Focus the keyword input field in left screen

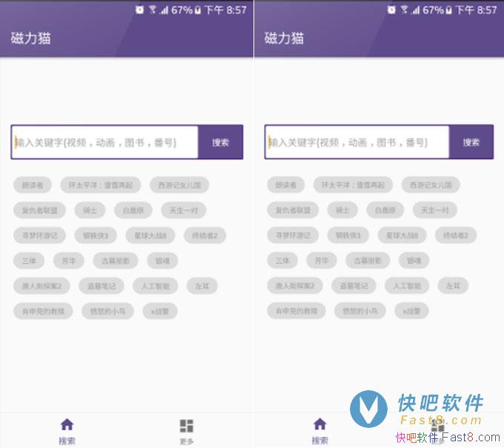pos(105,142)
